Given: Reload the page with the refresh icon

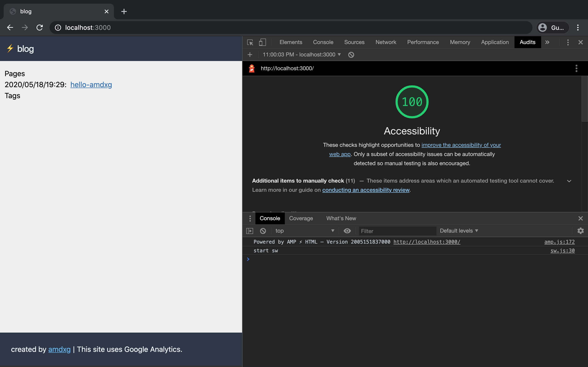Looking at the screenshot, I should [x=40, y=28].
